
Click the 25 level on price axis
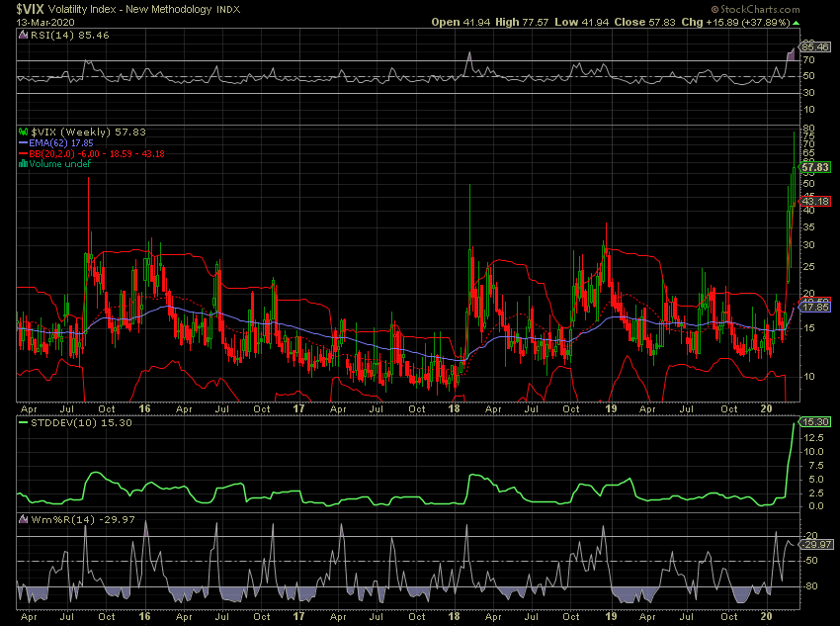(x=809, y=267)
